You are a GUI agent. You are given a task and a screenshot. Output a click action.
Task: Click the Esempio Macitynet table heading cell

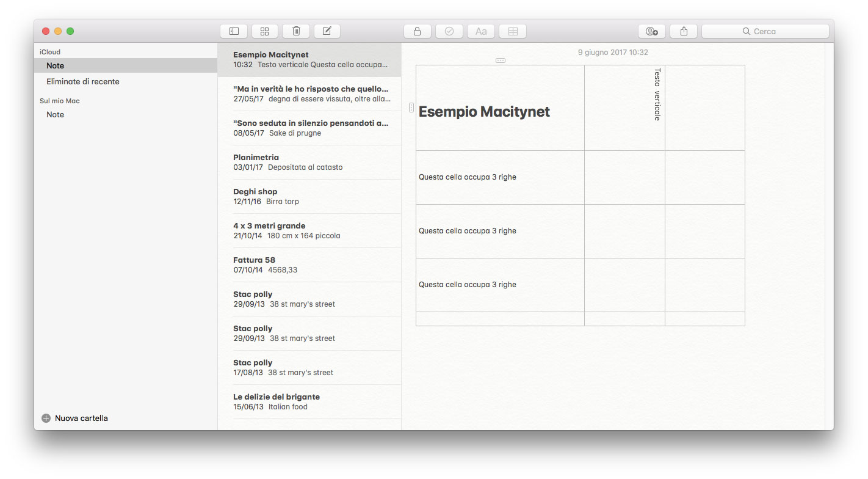pos(500,108)
